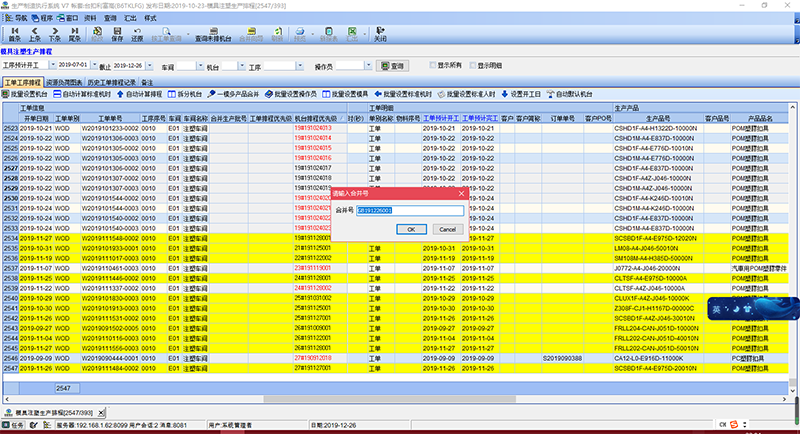This screenshot has height=434, width=800.
Task: Switch to 历史工单排程记录 tab
Action: pyautogui.click(x=111, y=82)
